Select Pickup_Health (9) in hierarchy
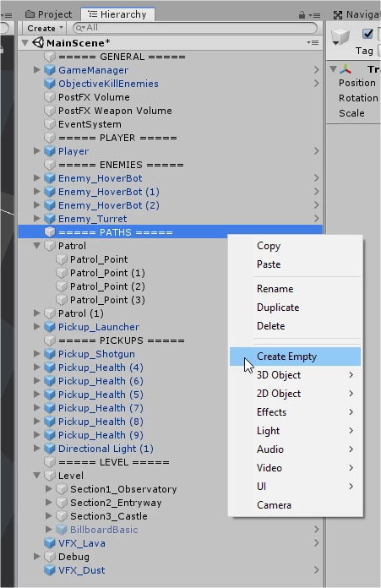The image size is (381, 588). coord(101,435)
